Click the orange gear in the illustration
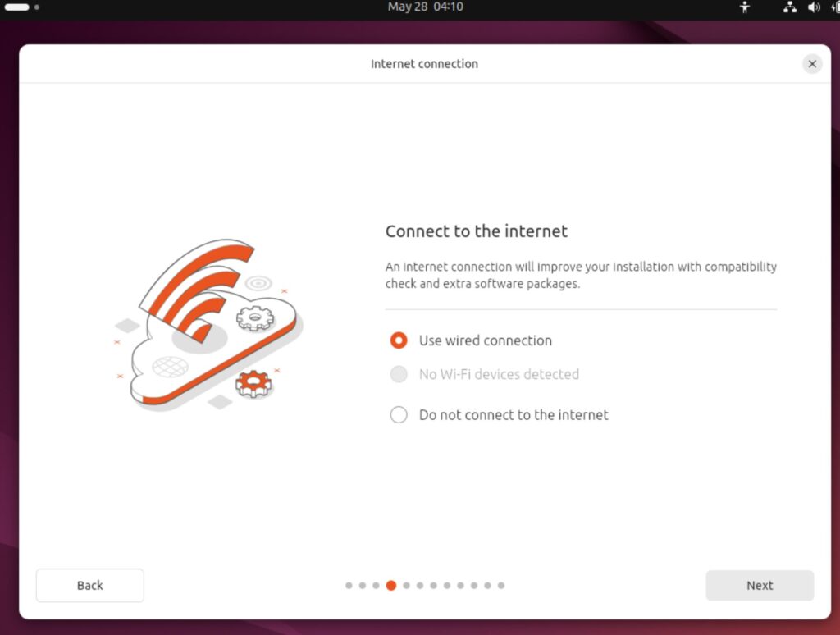Screen dimensions: 840x635 pos(253,383)
